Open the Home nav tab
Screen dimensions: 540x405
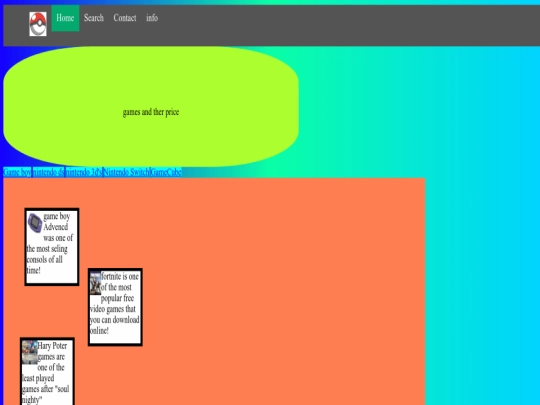(65, 18)
